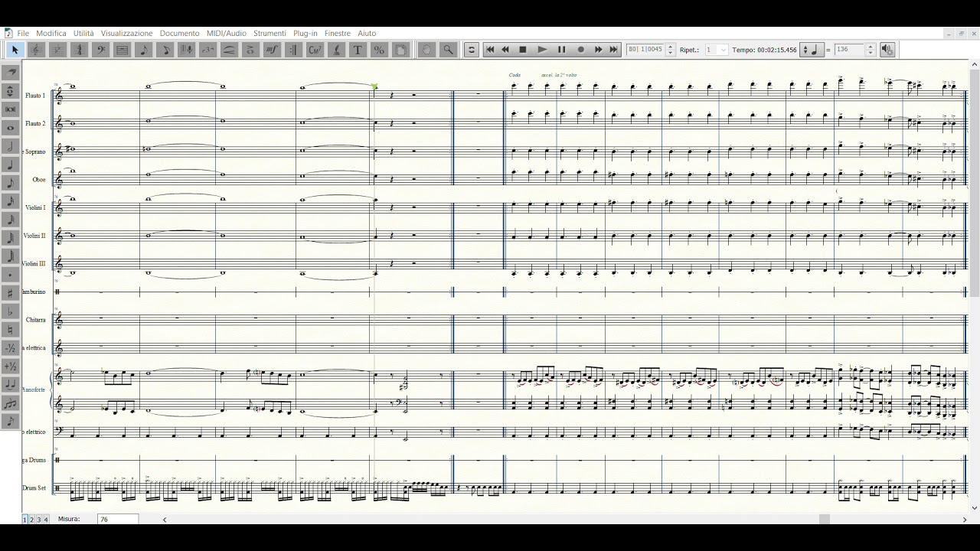Select the Staff tool
Viewport: 980px width, 551px height.
tap(36, 50)
